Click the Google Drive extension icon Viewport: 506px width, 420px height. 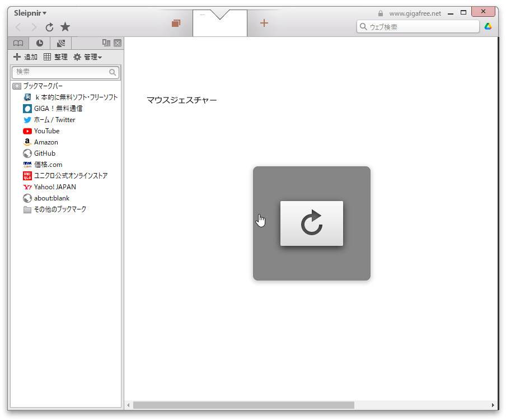[x=488, y=26]
